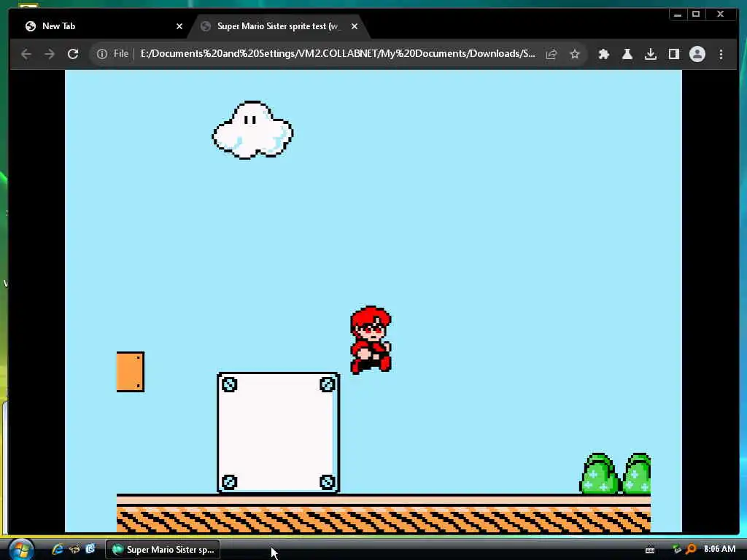747x560 pixels.
Task: Focus the address bar URL text
Action: coord(337,54)
